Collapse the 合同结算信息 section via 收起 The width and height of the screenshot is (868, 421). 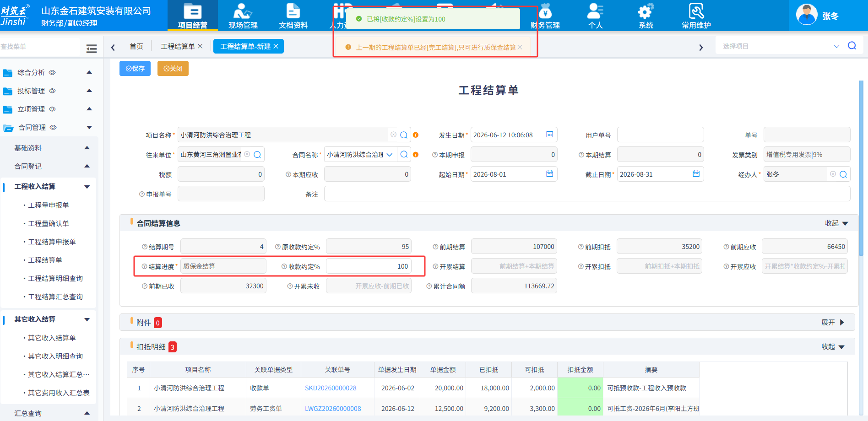tap(837, 223)
